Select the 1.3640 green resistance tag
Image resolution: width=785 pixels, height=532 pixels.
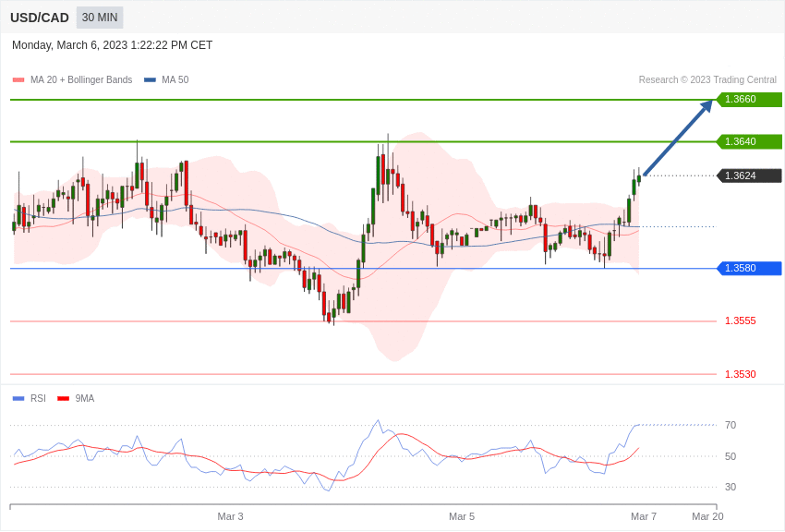[x=749, y=141]
